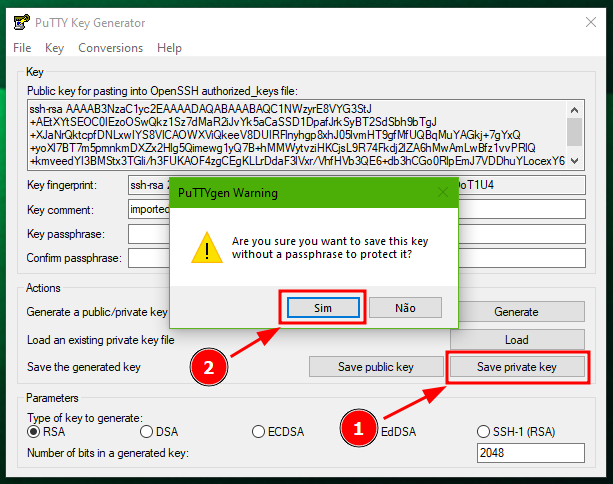Click 'Load an existing private key file' label
Image resolution: width=613 pixels, height=484 pixels.
(100, 340)
